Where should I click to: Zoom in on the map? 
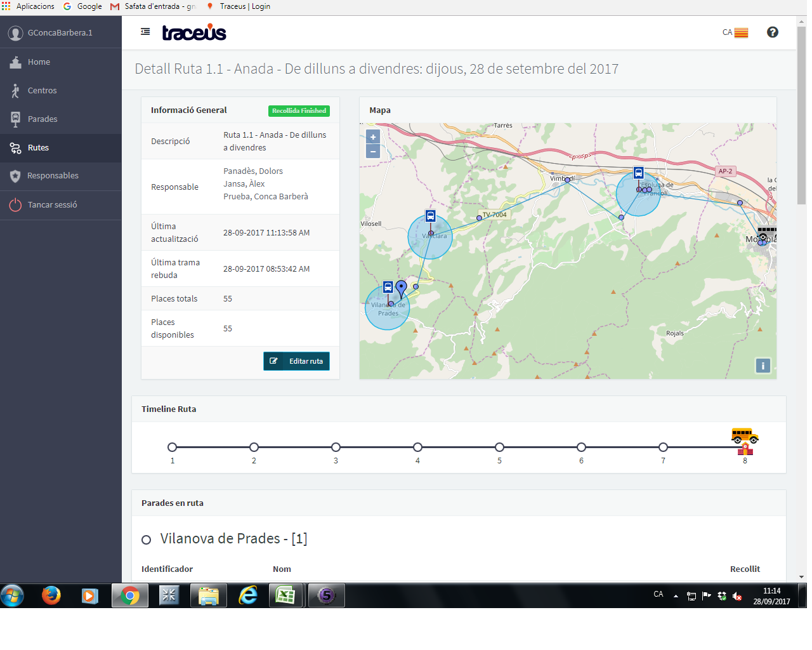pos(373,137)
